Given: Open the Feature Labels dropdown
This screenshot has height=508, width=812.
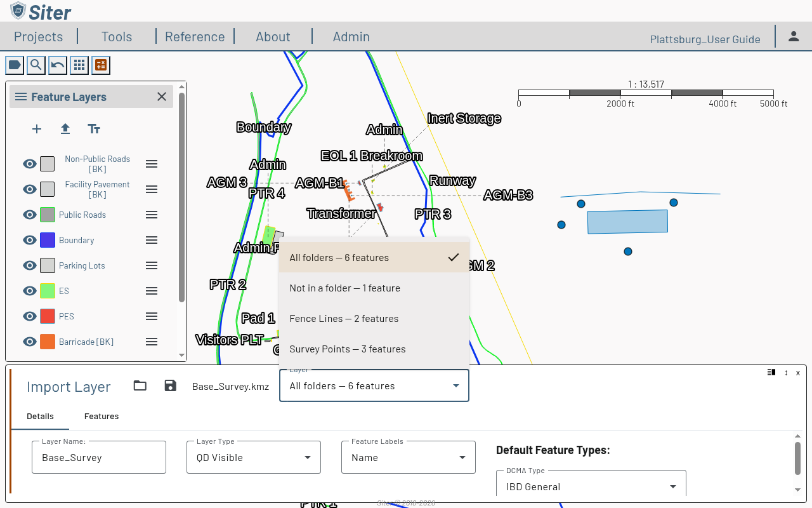Looking at the screenshot, I should [409, 457].
